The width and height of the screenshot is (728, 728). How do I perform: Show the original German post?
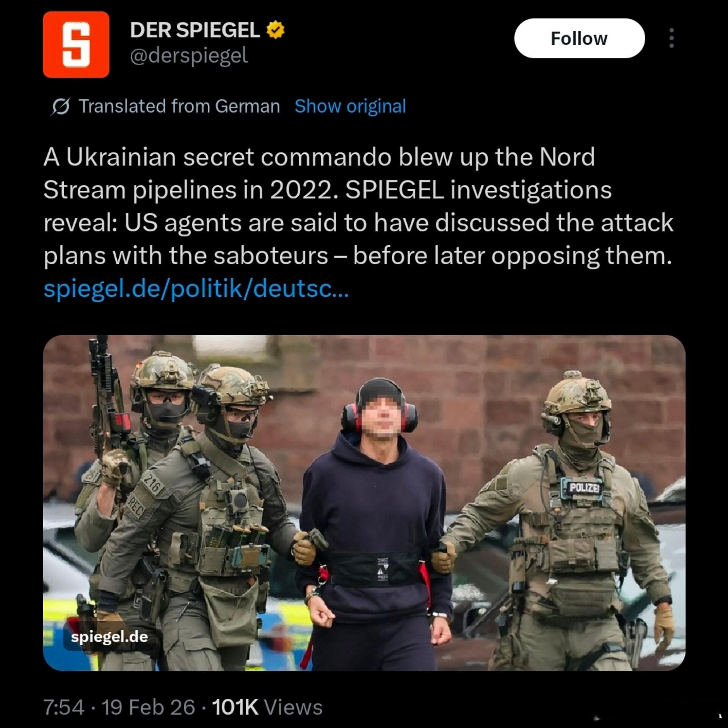[350, 106]
